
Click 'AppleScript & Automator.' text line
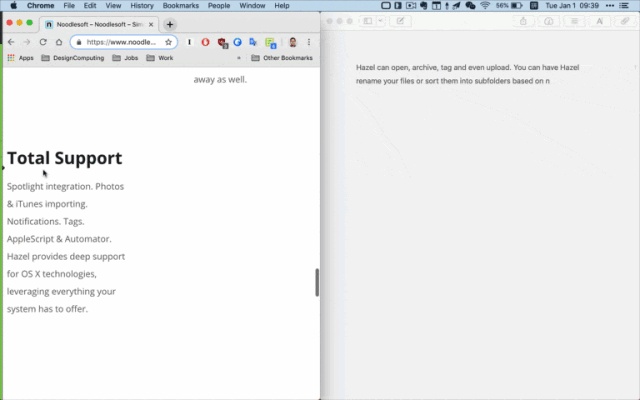coord(59,239)
